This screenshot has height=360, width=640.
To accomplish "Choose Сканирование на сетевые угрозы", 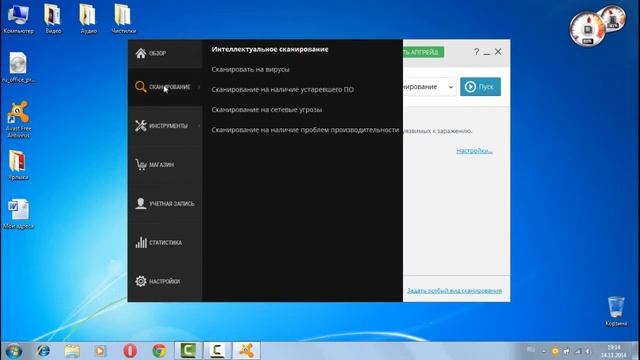I will pos(267,109).
